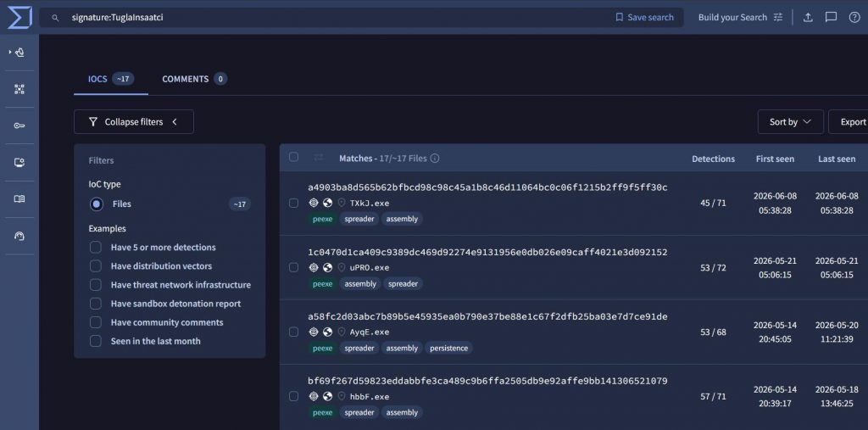Check Have community comments
Viewport: 868px width, 430px height.
96,322
